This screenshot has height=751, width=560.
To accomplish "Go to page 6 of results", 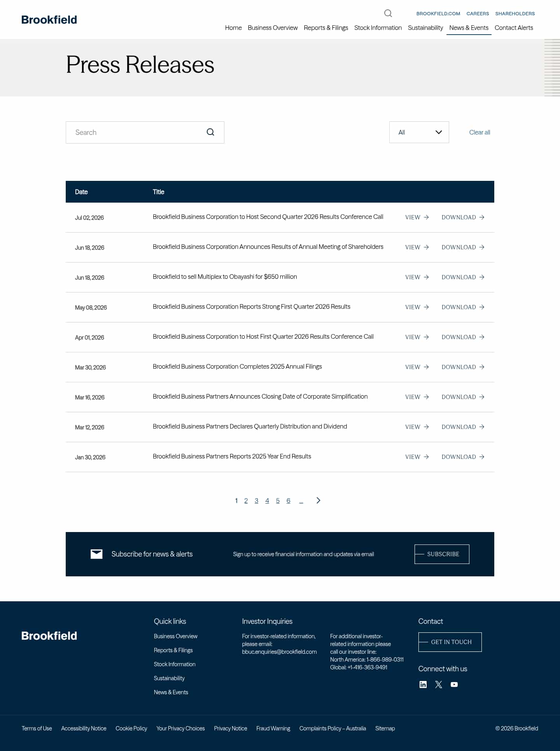I will pyautogui.click(x=288, y=501).
